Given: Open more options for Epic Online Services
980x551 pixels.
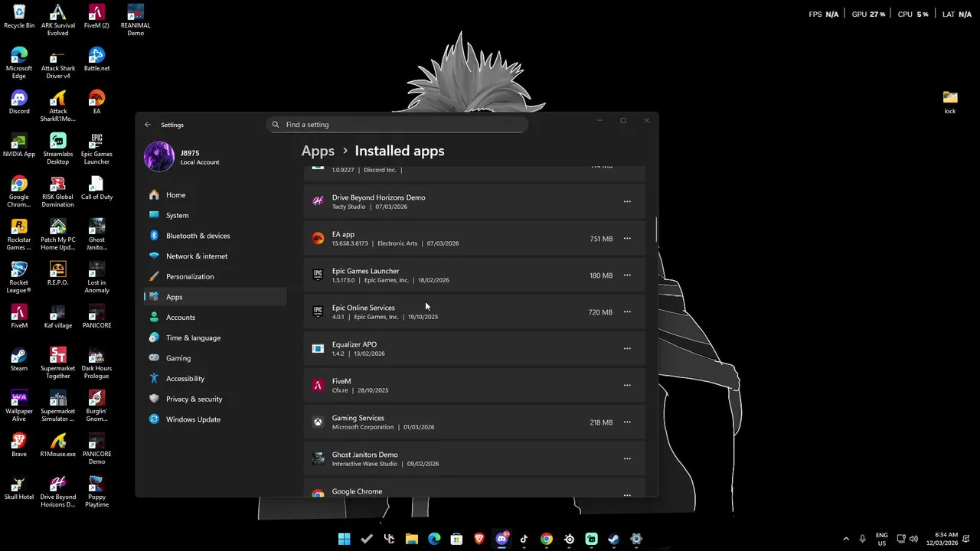Looking at the screenshot, I should [627, 312].
